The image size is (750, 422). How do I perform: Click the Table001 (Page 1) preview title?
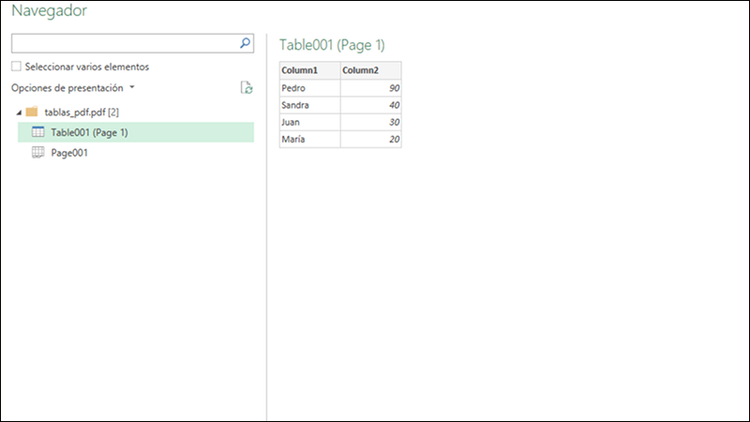[332, 44]
